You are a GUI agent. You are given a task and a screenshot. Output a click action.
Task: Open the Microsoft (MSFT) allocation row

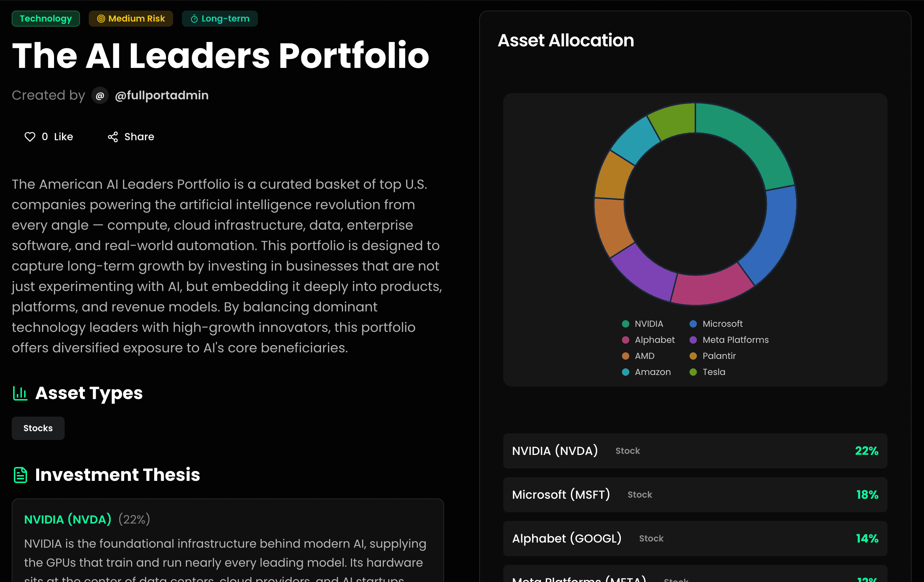[695, 494]
